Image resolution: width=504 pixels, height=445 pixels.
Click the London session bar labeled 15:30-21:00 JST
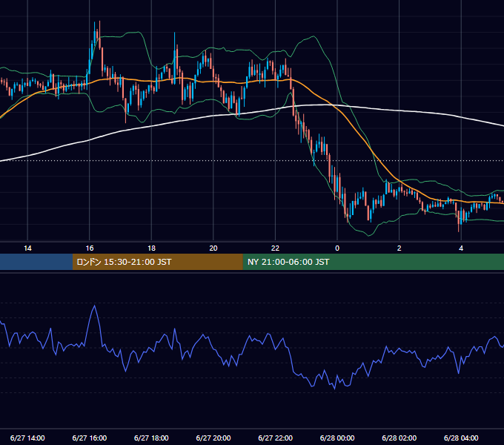pyautogui.click(x=157, y=262)
